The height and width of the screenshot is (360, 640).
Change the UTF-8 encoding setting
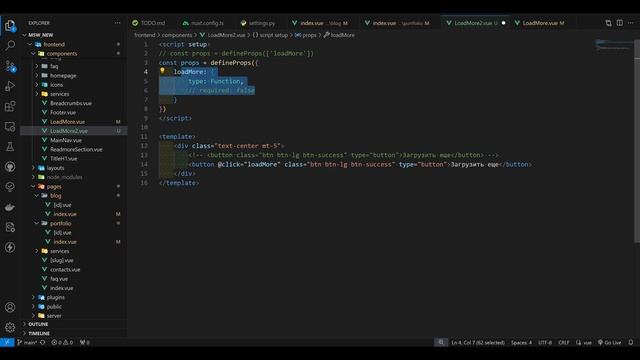click(x=545, y=342)
